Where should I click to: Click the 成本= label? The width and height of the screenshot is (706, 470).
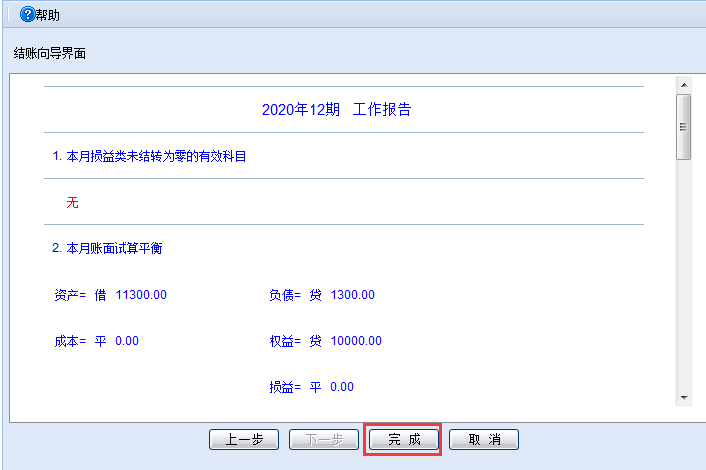pos(70,341)
